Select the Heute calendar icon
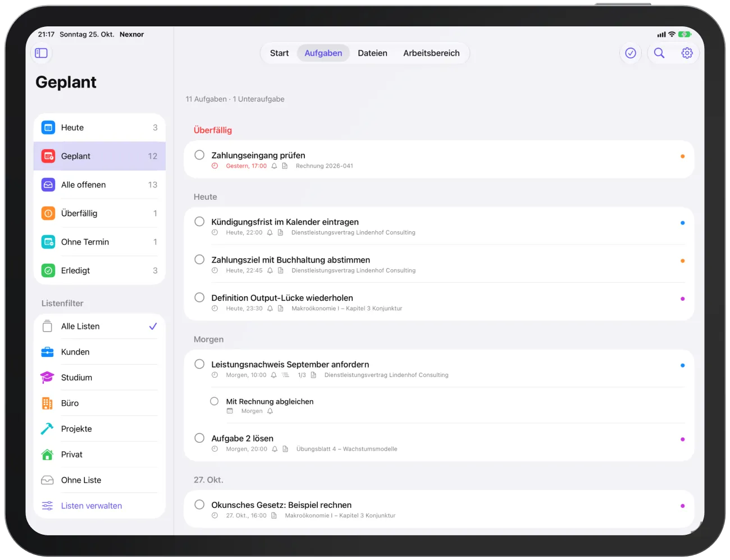This screenshot has height=560, width=730. pos(48,128)
